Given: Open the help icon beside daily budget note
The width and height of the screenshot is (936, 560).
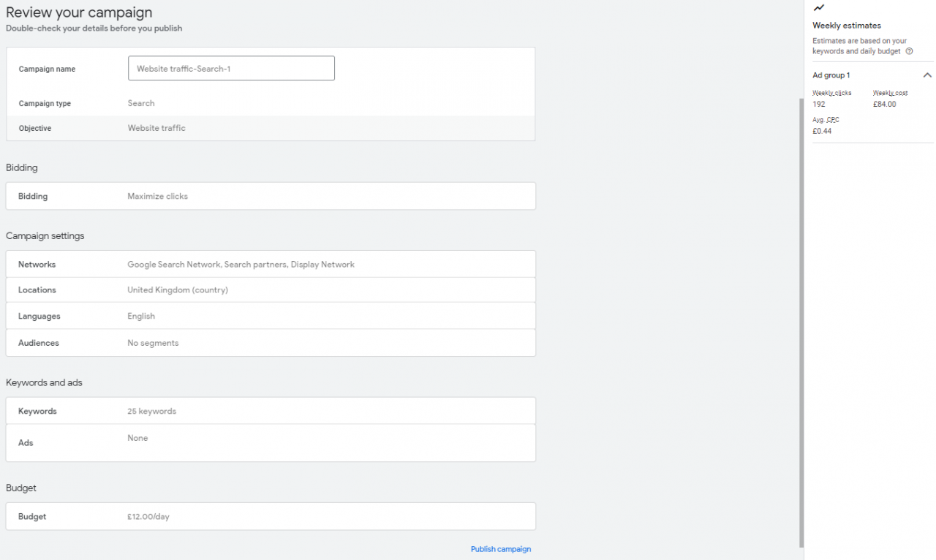Looking at the screenshot, I should tap(908, 50).
